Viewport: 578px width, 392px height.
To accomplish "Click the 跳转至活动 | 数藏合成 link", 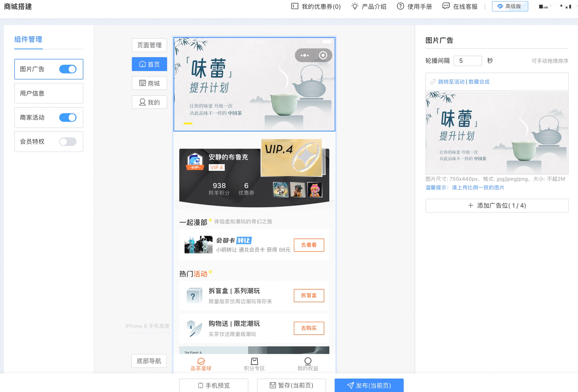I will tap(464, 82).
